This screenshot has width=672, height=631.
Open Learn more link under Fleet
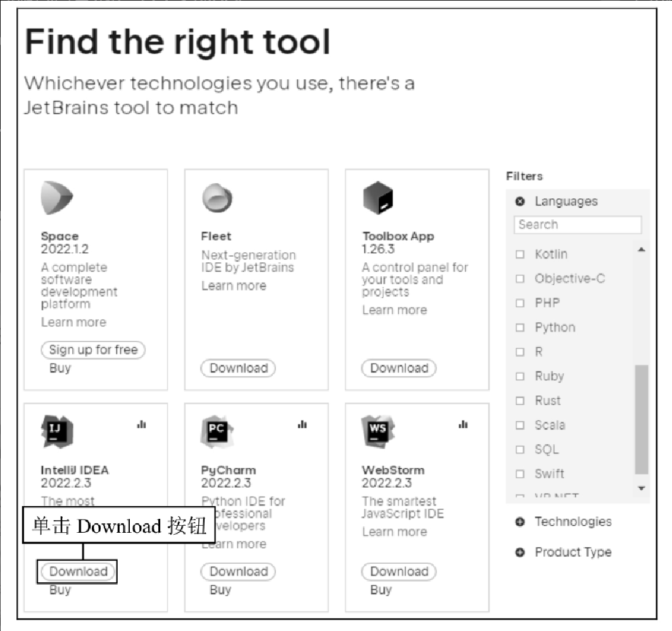(234, 286)
